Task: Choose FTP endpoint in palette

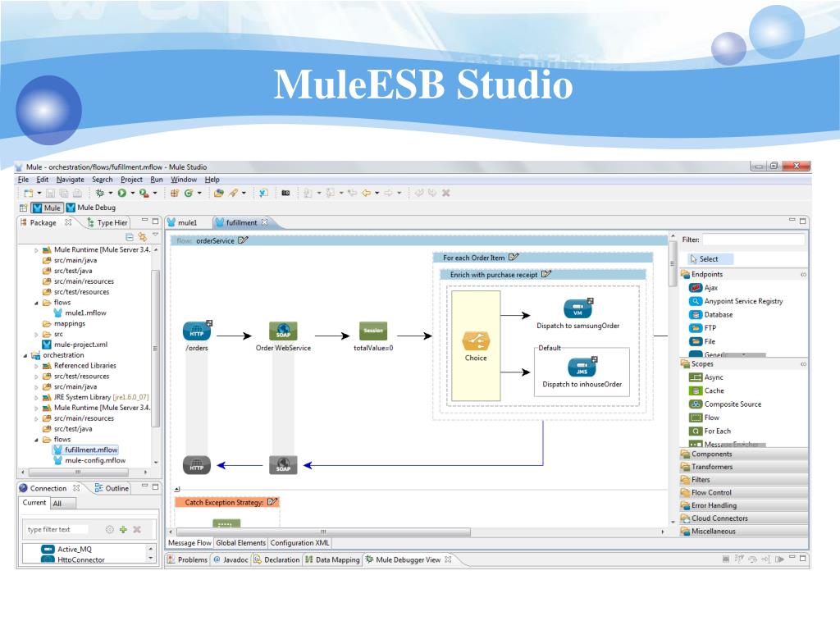Action: (x=703, y=328)
